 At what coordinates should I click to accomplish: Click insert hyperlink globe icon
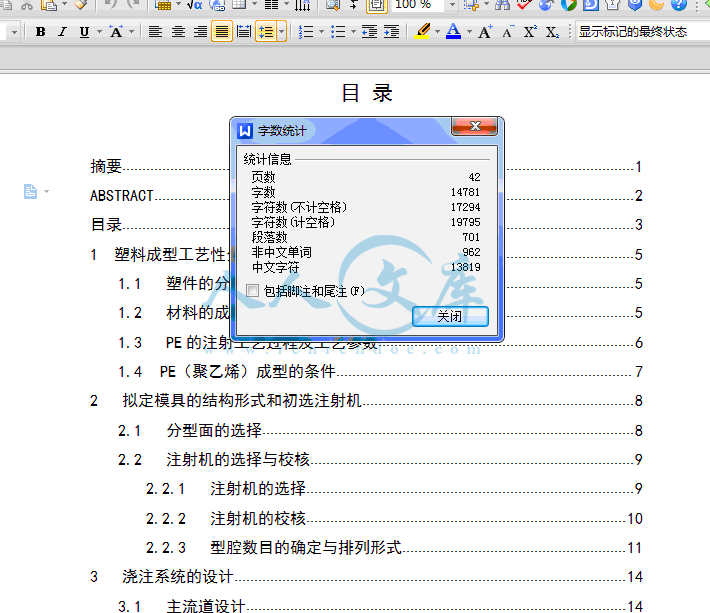217,5
